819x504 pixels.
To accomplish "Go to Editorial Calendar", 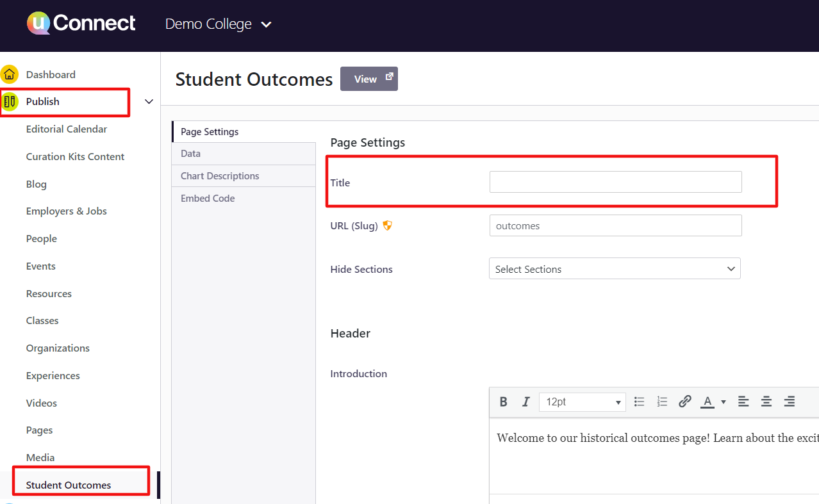I will pos(67,129).
